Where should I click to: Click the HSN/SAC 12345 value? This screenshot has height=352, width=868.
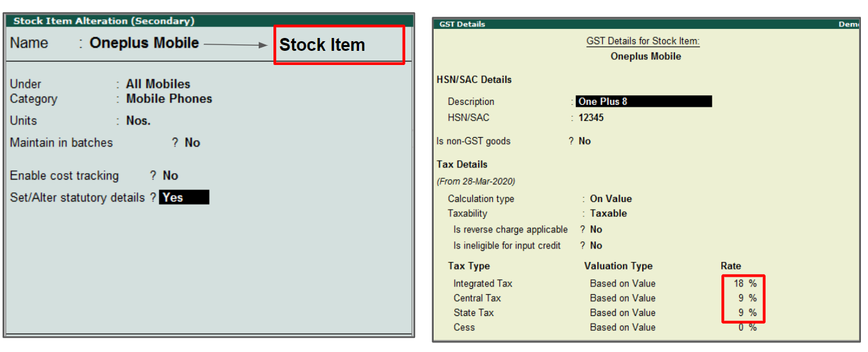click(x=591, y=118)
